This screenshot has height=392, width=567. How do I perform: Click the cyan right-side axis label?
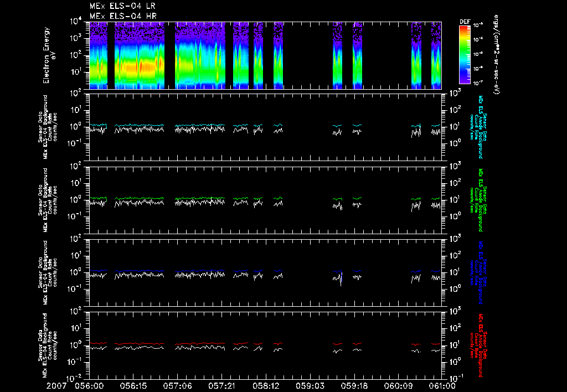point(478,127)
